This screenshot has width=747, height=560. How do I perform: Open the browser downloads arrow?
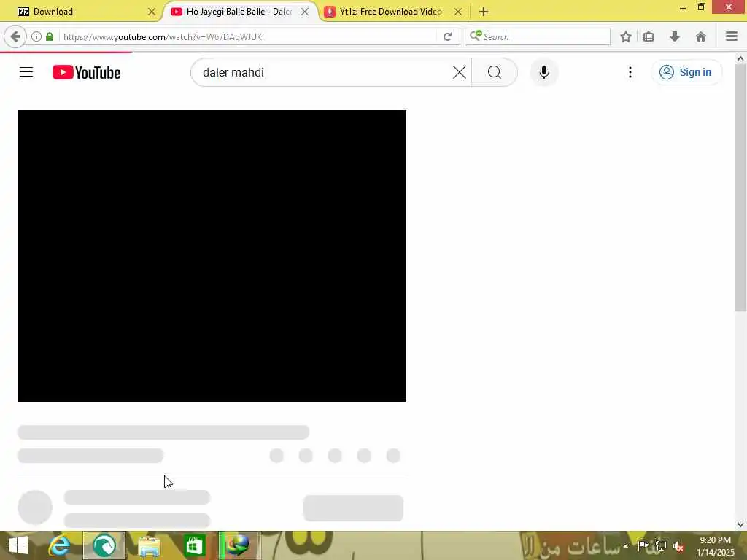(675, 36)
